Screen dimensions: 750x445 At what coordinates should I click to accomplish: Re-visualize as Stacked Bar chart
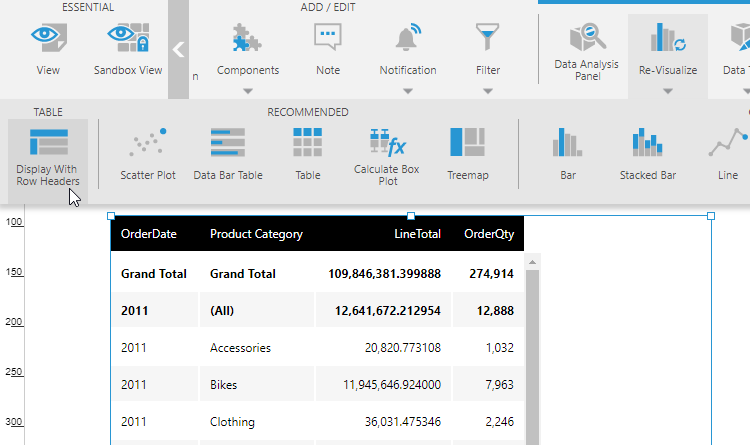coord(648,154)
